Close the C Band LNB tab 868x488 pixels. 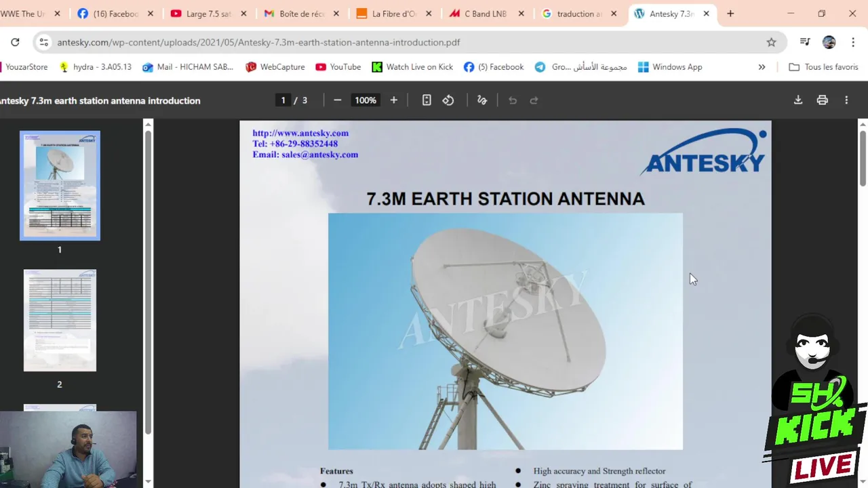521,14
